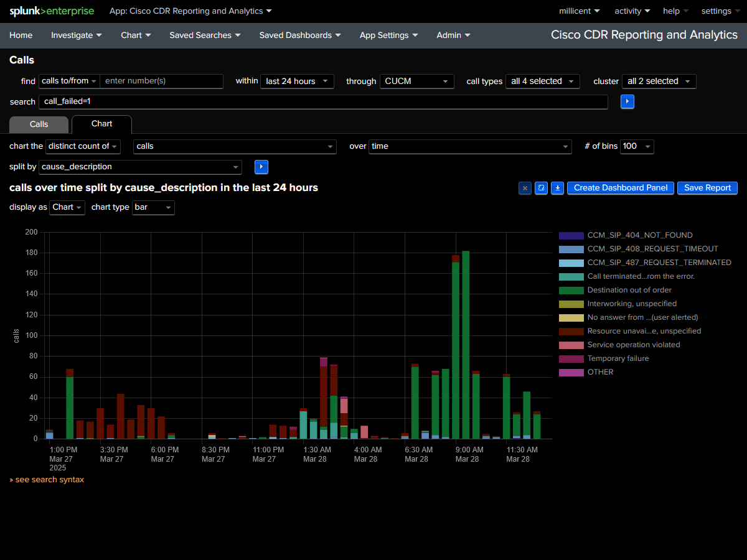Open the 'see search syntax' link
This screenshot has width=747, height=560.
click(47, 479)
